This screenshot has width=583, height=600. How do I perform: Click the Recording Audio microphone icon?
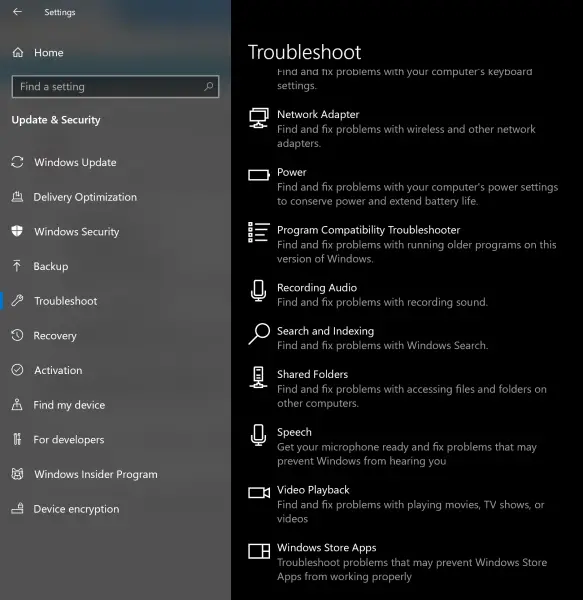[259, 291]
